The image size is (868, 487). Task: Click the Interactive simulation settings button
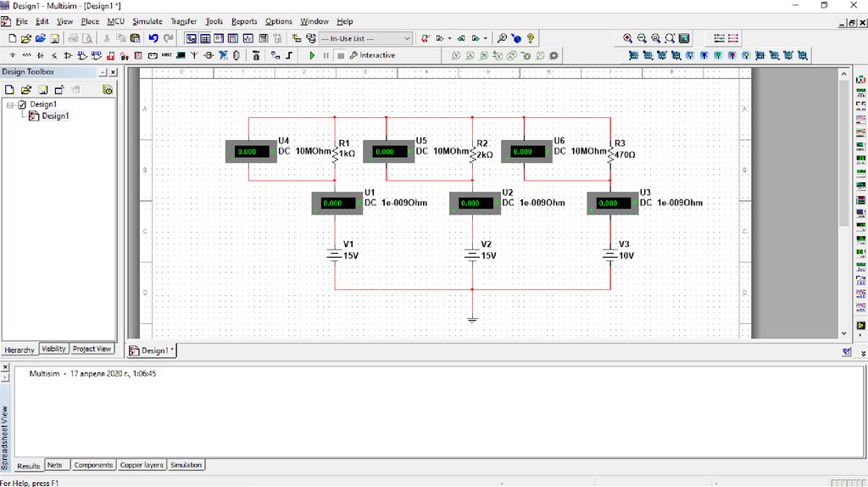point(373,55)
